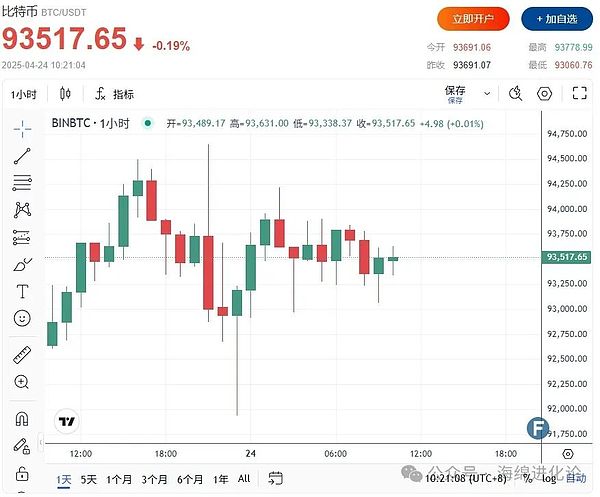Viewport: 600px width, 497px height.
Task: Toggle log scale on price axis
Action: click(x=548, y=478)
